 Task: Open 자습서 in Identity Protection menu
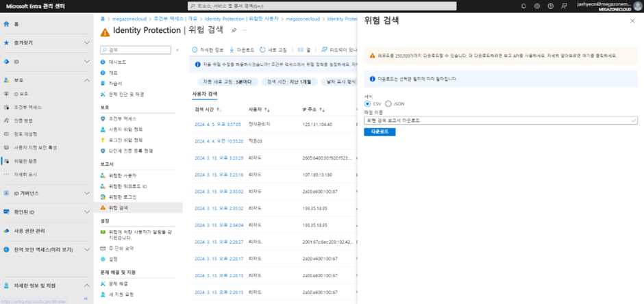[115, 84]
